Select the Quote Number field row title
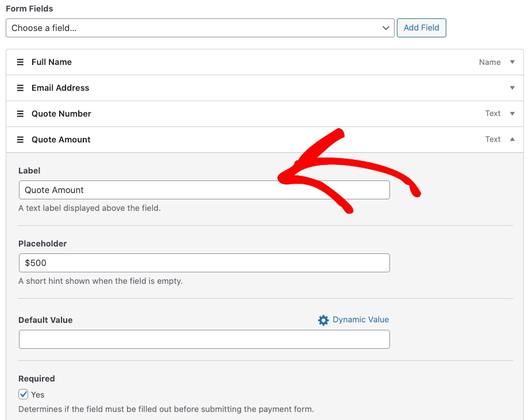529x420 pixels. [61, 114]
